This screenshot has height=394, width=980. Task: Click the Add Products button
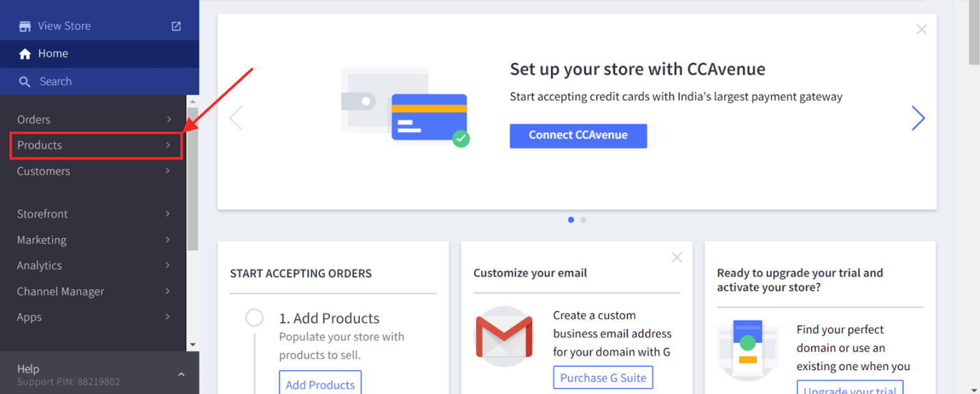point(320,383)
